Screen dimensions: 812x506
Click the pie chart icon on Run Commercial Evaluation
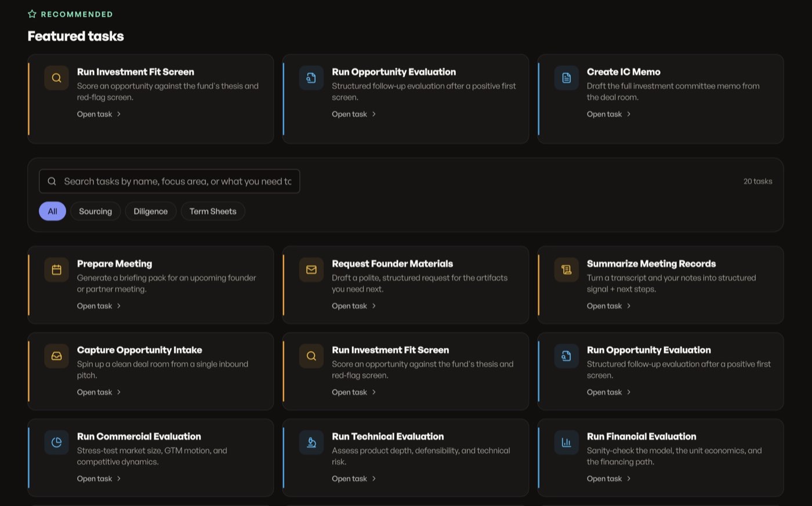tap(56, 443)
